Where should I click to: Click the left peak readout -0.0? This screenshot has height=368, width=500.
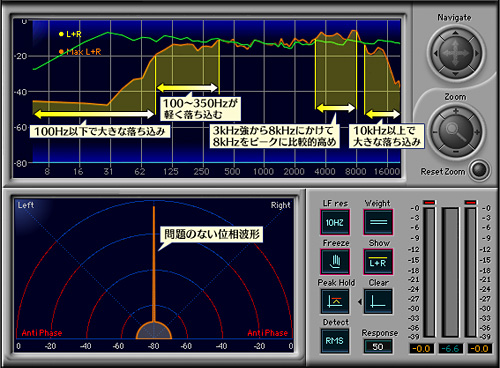point(421,349)
